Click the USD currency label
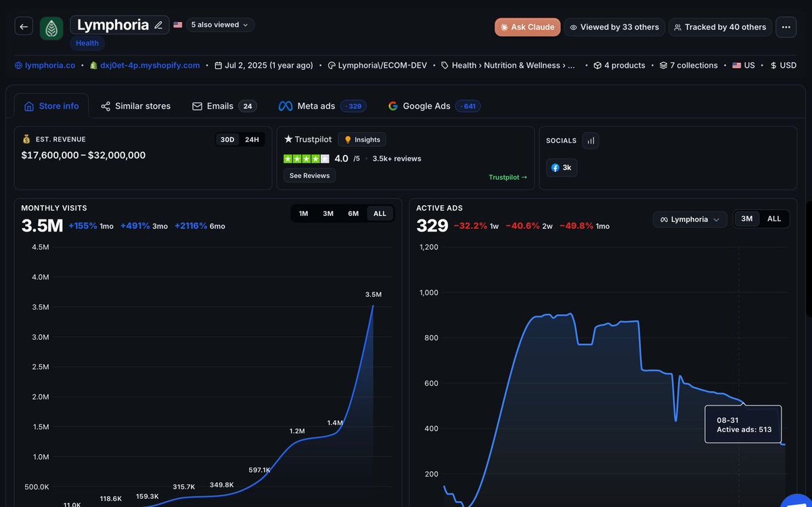The image size is (812, 507). point(784,66)
